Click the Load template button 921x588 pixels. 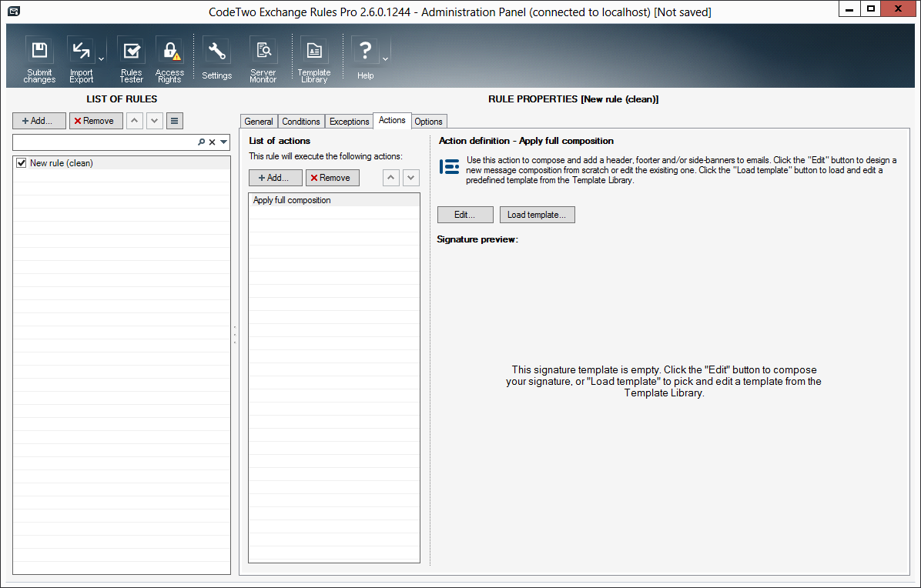(537, 215)
